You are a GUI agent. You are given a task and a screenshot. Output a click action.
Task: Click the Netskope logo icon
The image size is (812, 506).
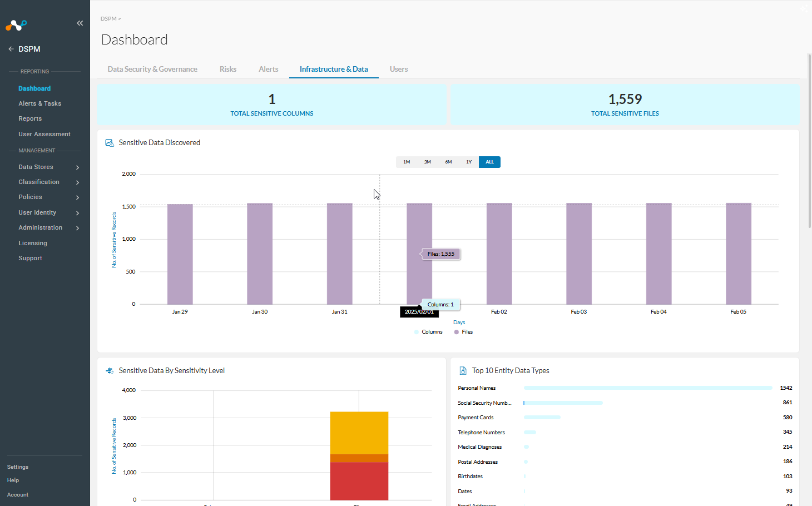click(x=16, y=25)
